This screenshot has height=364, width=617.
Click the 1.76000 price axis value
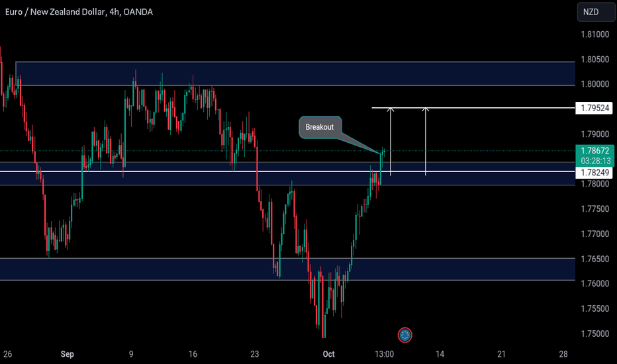(594, 284)
